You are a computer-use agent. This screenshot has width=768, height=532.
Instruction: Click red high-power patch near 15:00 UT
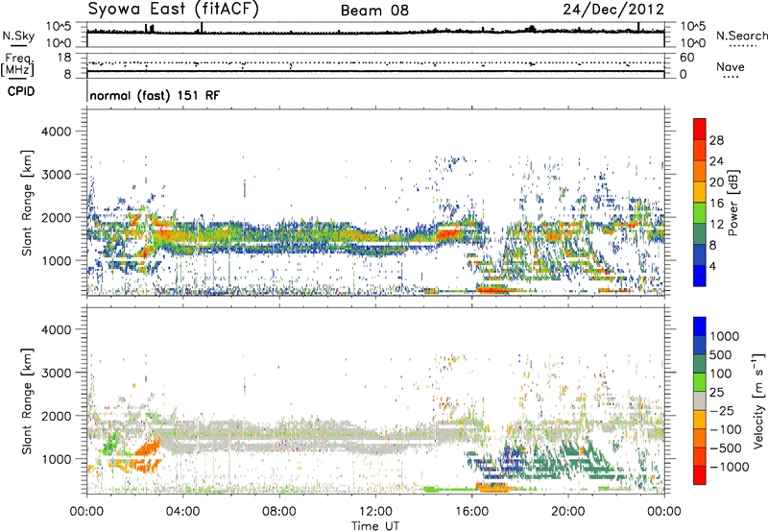pyautogui.click(x=448, y=233)
